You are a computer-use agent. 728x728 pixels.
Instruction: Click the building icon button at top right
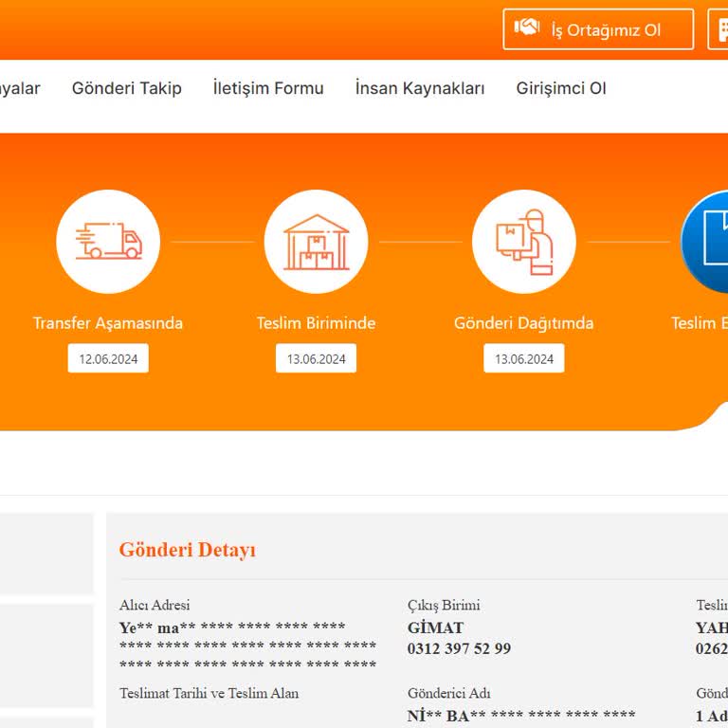(x=719, y=28)
